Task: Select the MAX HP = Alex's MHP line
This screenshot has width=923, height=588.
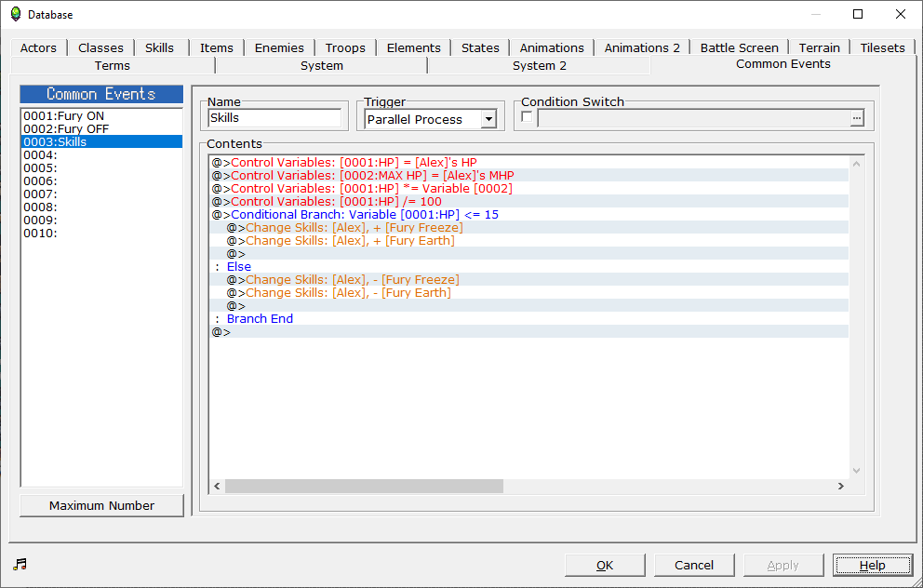Action: point(529,176)
